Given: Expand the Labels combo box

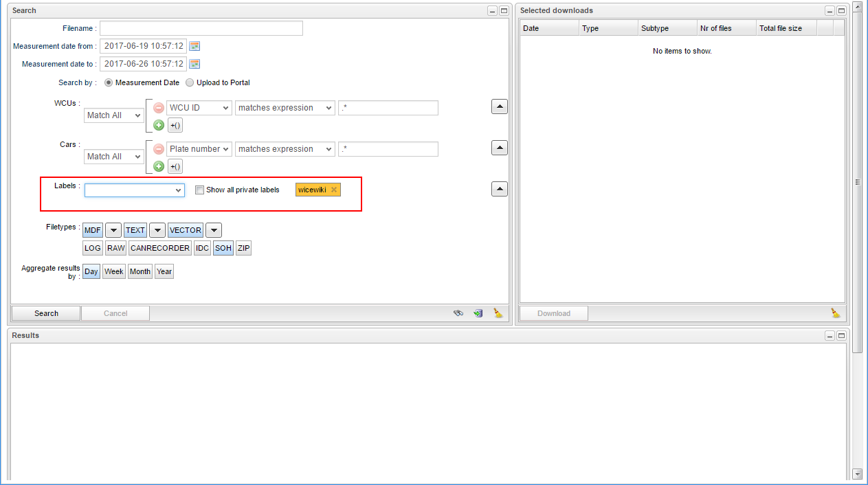Looking at the screenshot, I should coord(178,190).
